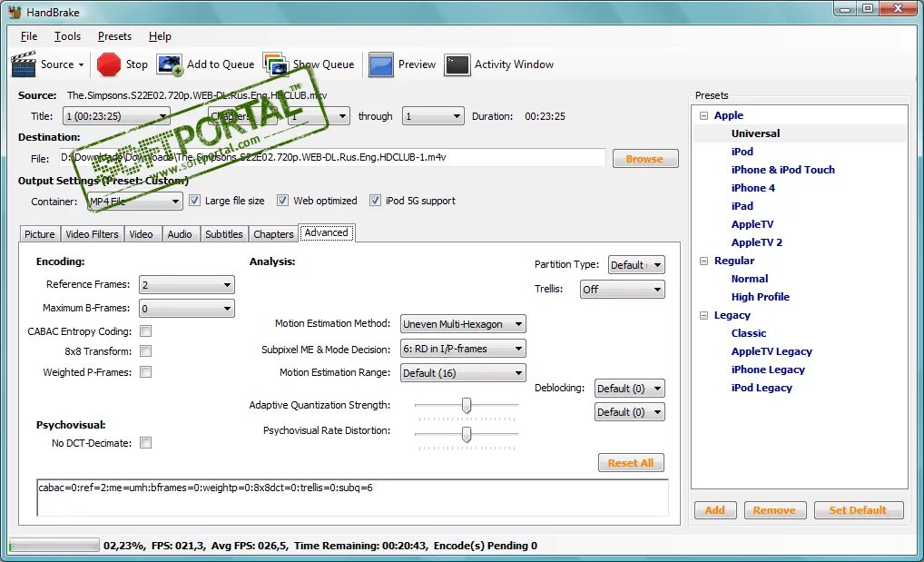Open the Help menu
This screenshot has height=562, width=924.
click(160, 36)
